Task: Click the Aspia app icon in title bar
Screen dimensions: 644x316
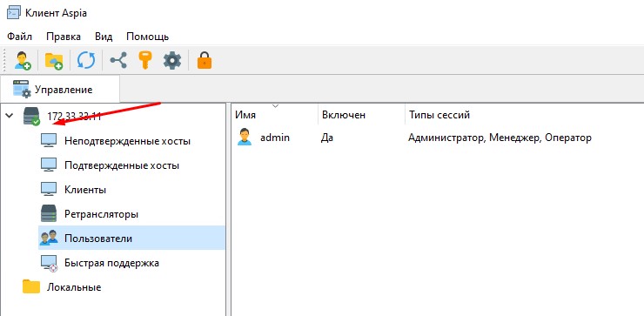Action: click(x=14, y=13)
